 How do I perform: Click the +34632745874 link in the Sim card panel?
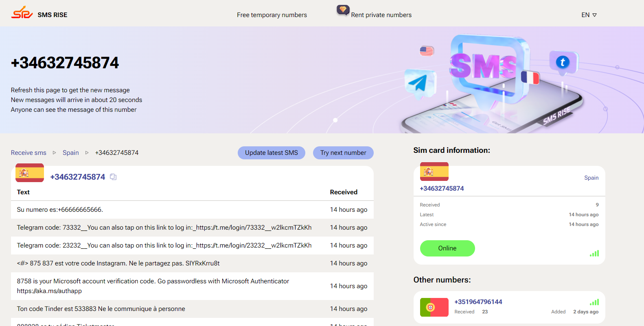click(442, 188)
